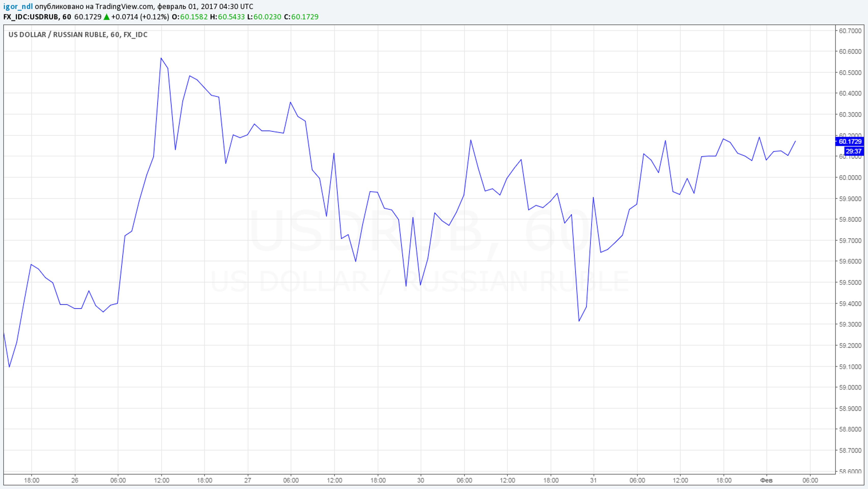This screenshot has height=489, width=868.
Task: Click the date 26 on time axis
Action: click(x=75, y=480)
